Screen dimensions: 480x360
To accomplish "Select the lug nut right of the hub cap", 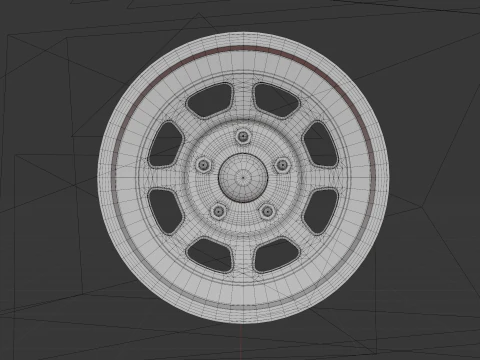I will click(282, 165).
